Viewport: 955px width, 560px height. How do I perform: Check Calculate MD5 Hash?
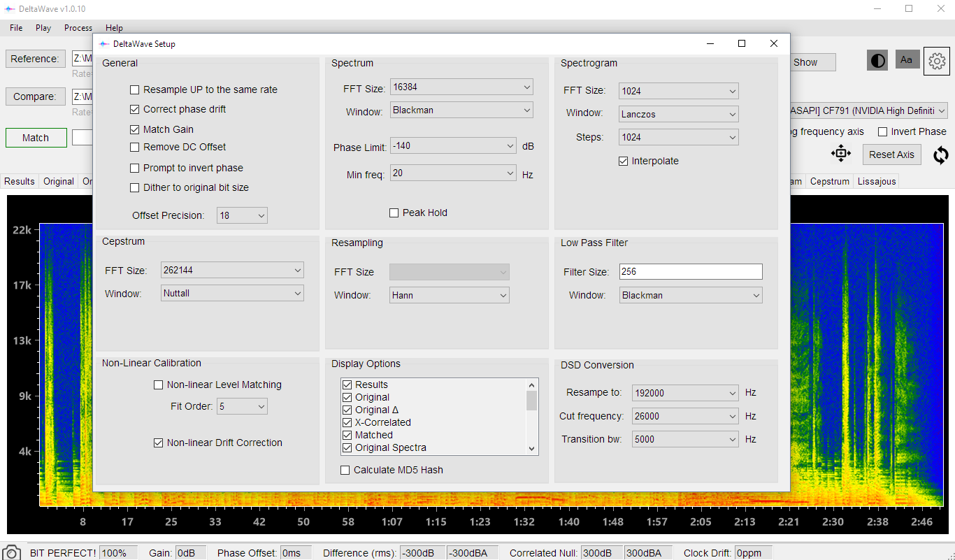345,470
